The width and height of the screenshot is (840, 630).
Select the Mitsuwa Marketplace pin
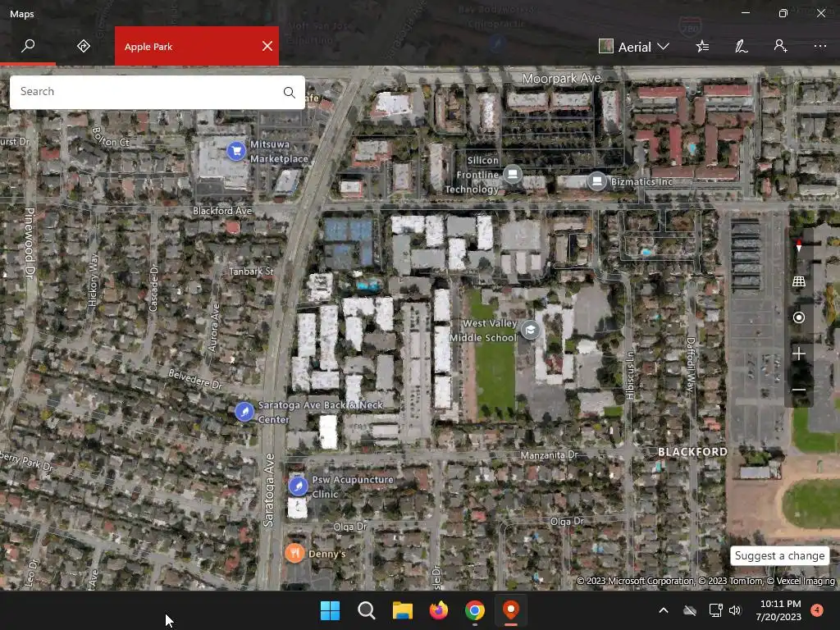(x=236, y=151)
